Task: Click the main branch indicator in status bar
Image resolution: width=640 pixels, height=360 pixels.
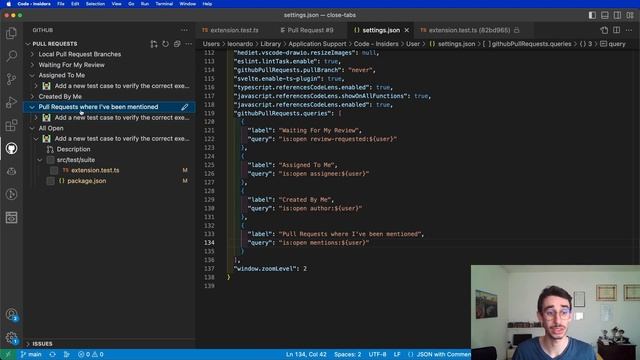Action: point(31,354)
